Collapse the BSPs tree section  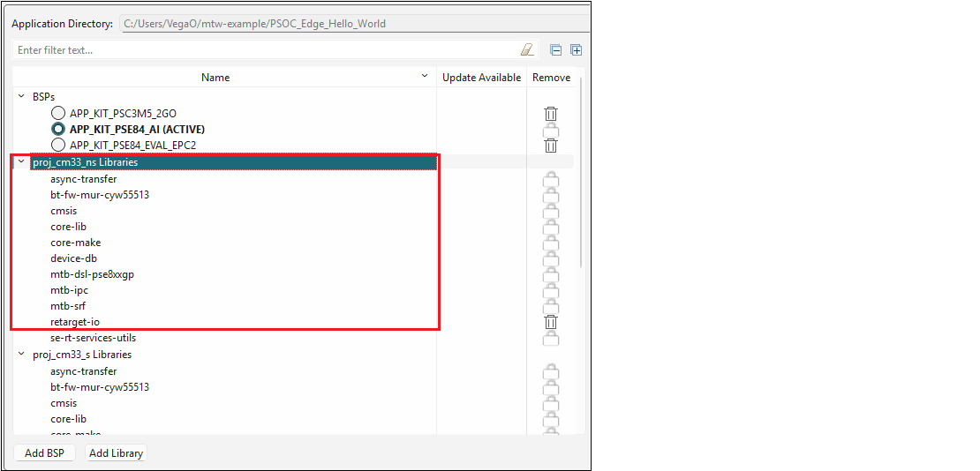21,97
